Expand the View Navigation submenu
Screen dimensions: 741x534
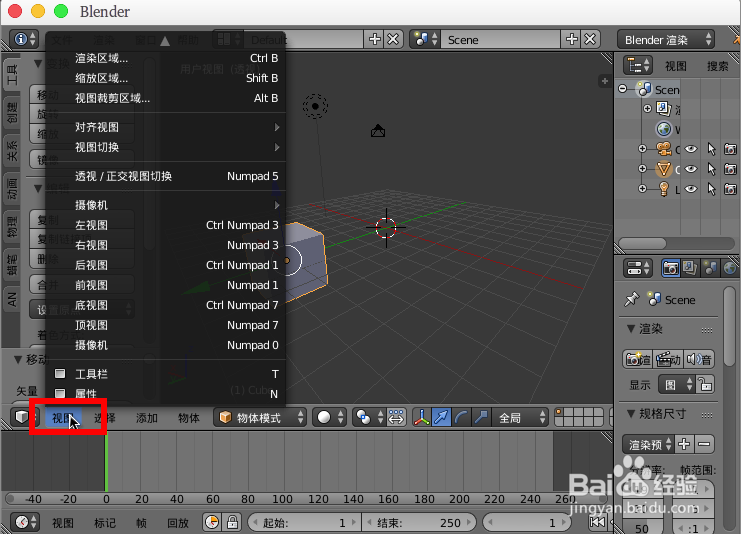[166, 147]
